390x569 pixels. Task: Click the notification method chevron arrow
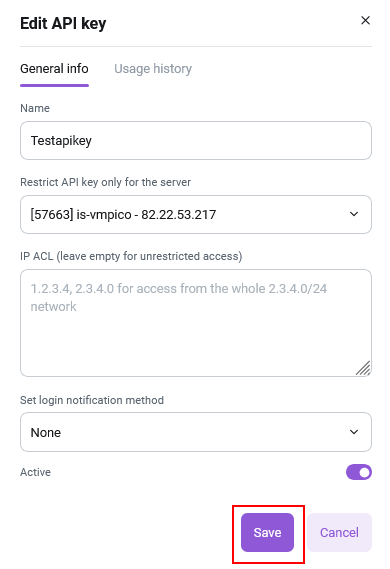[x=354, y=432]
